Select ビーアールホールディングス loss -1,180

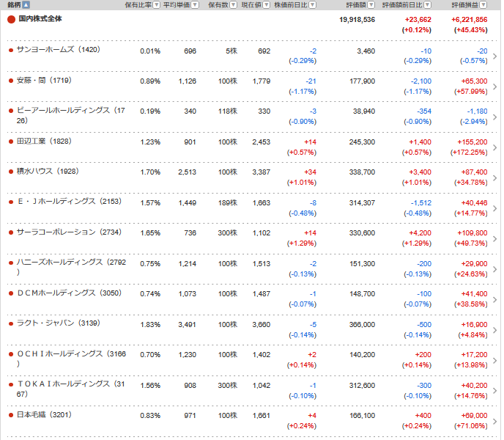pos(477,111)
